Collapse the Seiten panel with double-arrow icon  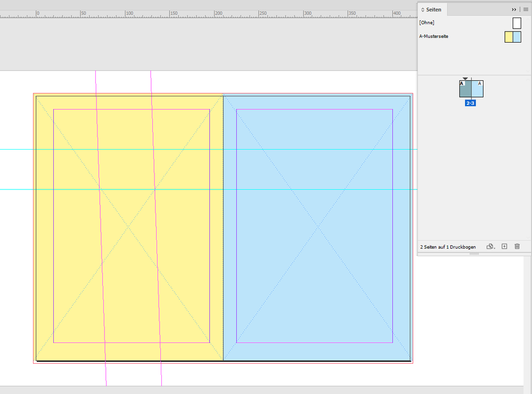tap(514, 10)
